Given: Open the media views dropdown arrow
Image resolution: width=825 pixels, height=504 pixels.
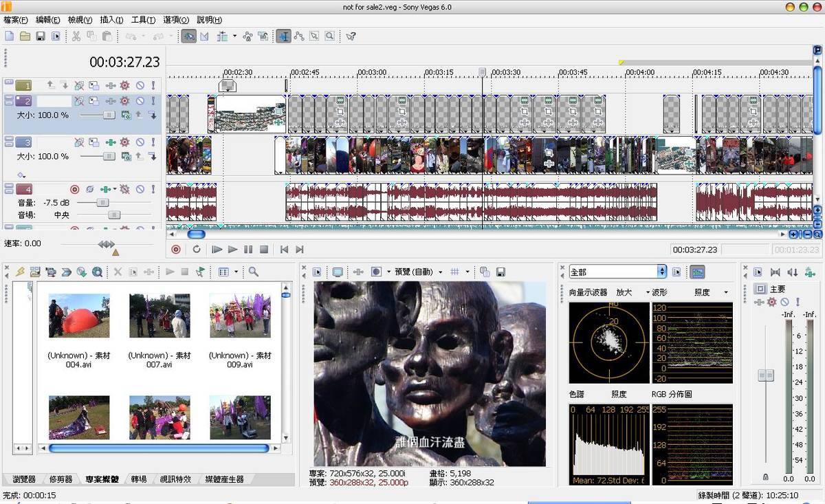Looking at the screenshot, I should (x=236, y=272).
